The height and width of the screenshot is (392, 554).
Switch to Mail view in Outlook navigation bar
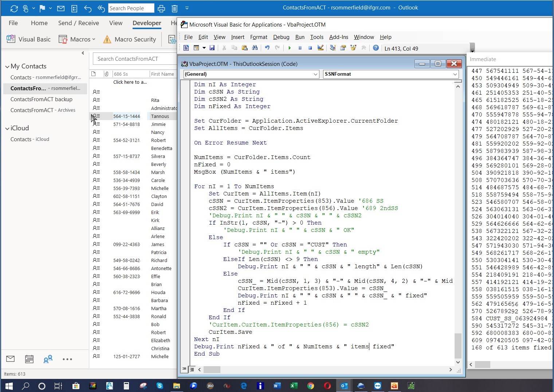point(11,359)
